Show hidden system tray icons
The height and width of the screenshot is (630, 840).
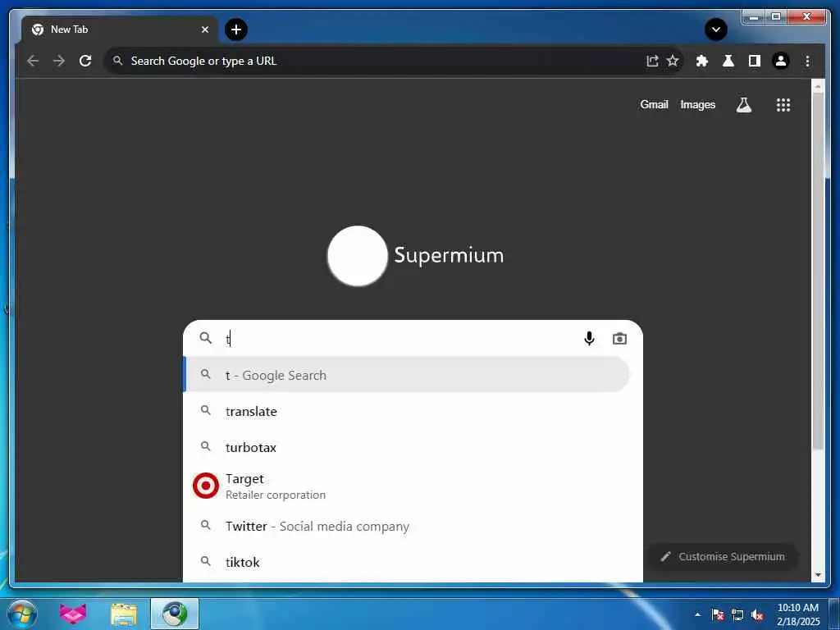point(697,614)
